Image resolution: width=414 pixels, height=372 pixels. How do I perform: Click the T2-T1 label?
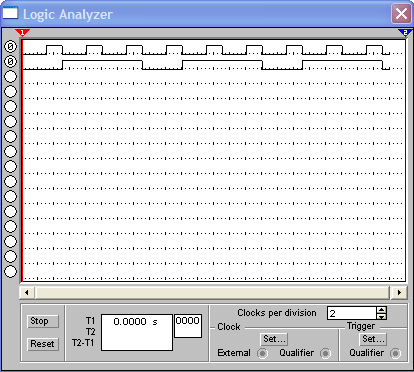coord(83,343)
